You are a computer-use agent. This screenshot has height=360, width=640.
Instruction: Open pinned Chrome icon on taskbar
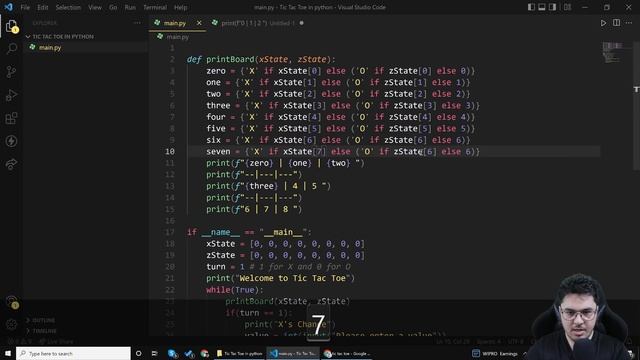coord(204,353)
